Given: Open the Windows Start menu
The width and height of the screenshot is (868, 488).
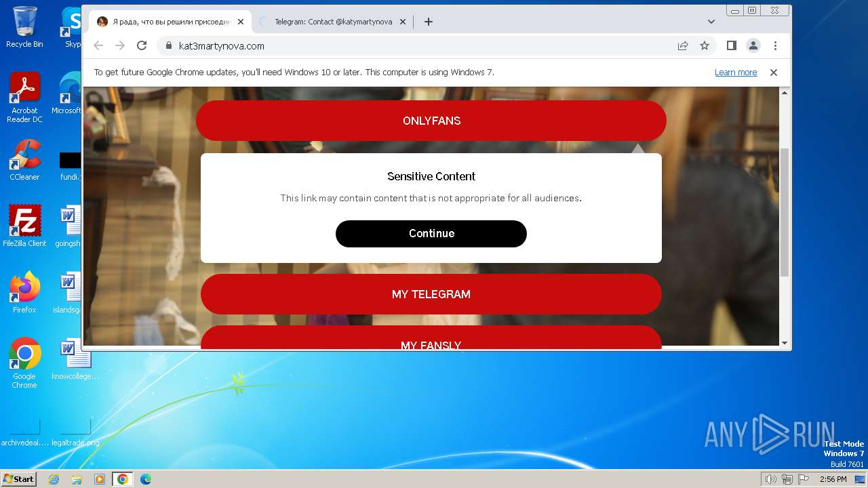Looking at the screenshot, I should 18,479.
